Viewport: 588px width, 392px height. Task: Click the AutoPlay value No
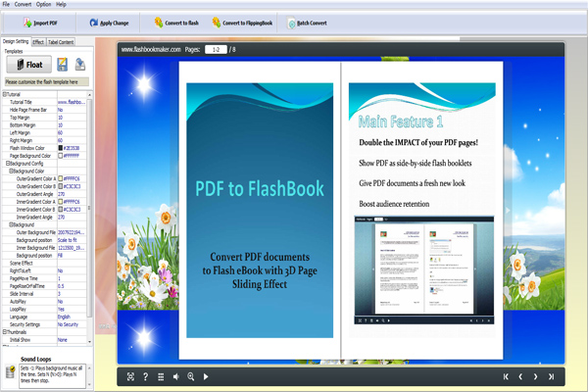click(x=72, y=302)
